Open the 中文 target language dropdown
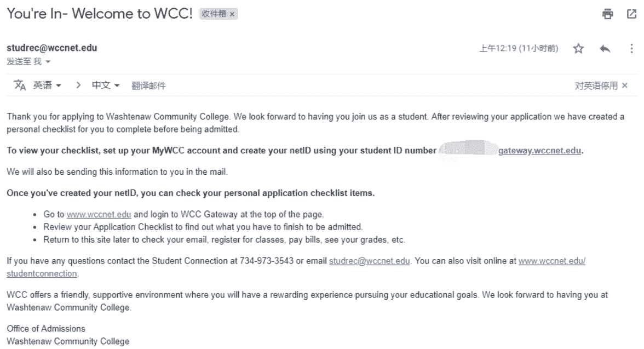 106,85
